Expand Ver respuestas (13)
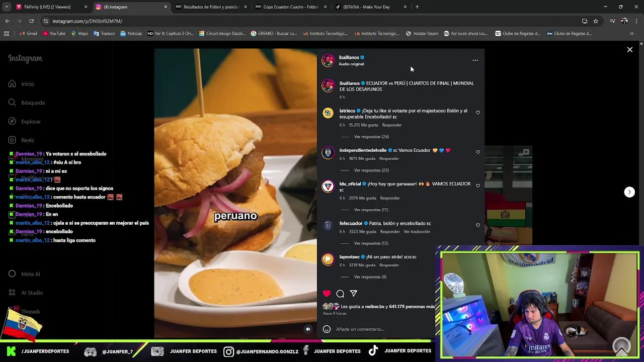Image resolution: width=644 pixels, height=362 pixels. coord(371,243)
